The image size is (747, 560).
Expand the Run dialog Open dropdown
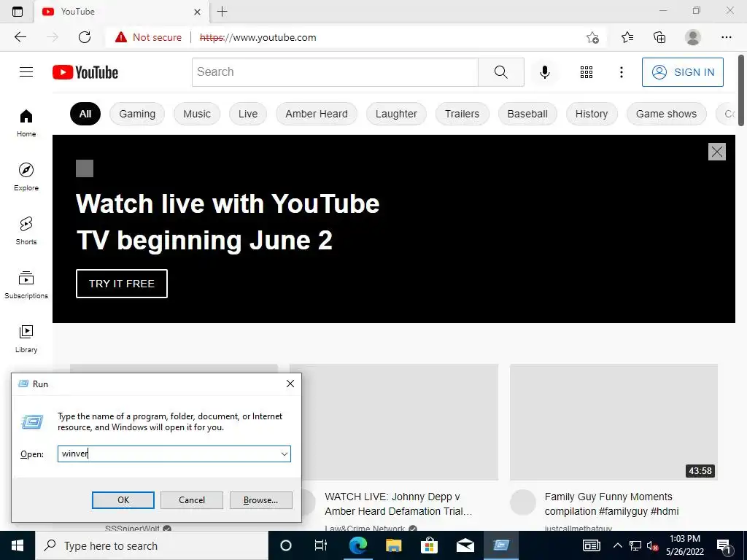285,454
